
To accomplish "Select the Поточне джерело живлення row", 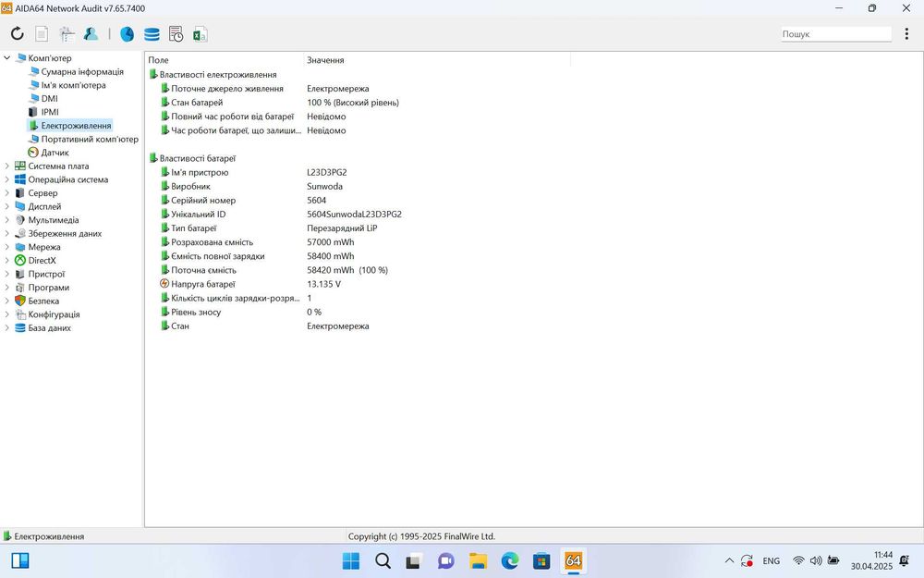I will coord(227,89).
